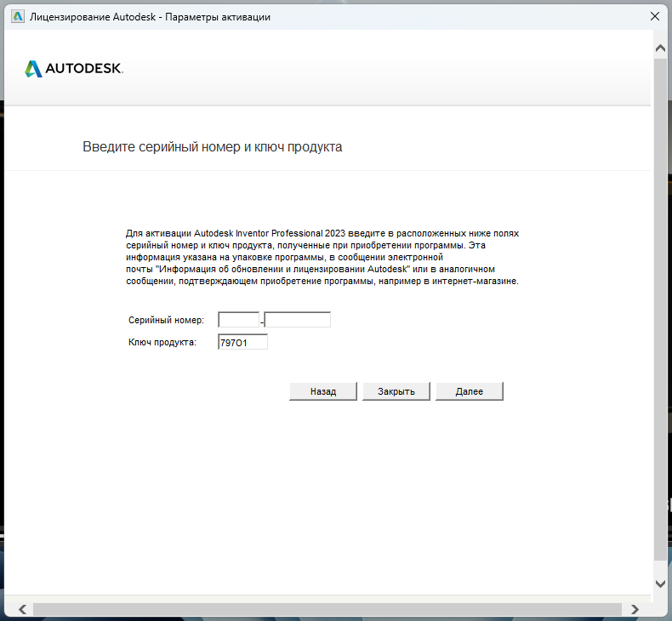Click the window title Лицензирование Autodesk - Параметры активации
The width and height of the screenshot is (672, 621).
(150, 17)
